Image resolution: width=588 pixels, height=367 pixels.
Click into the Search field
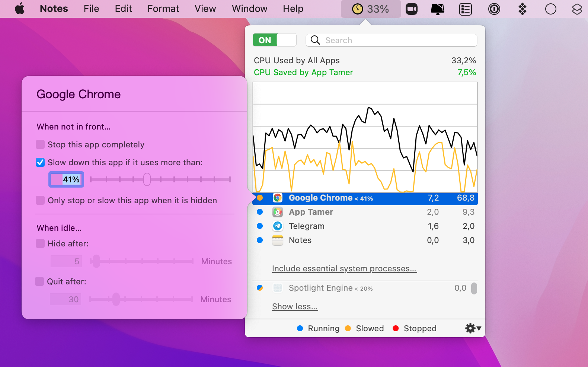[392, 40]
